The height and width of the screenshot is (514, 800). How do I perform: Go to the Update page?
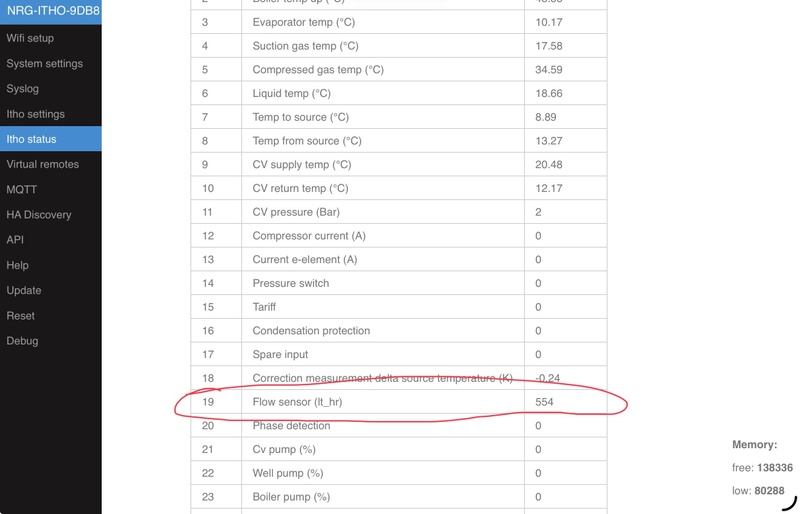pyautogui.click(x=24, y=290)
